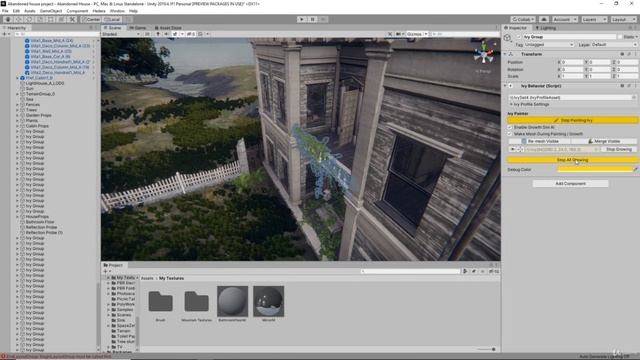Screen dimensions: 640x360
Task: Click search by label icon in Project
Action: [x=474, y=271]
